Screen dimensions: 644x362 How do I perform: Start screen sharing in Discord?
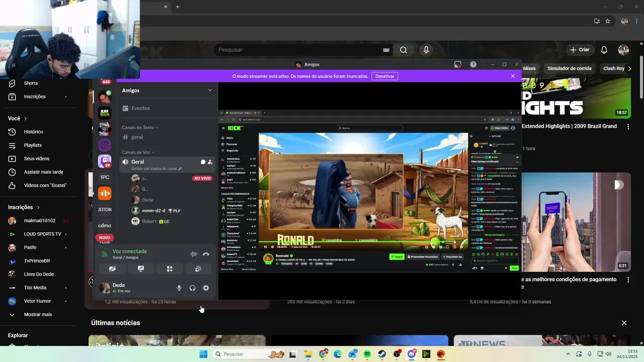(x=141, y=269)
